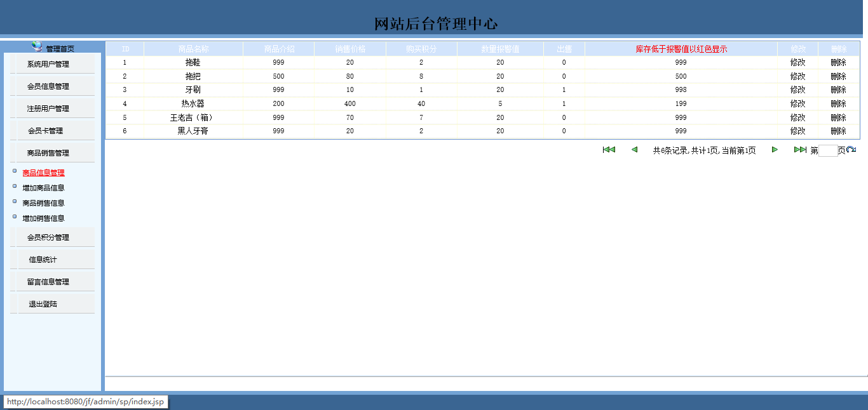Click 删除 for the 黑人牙膏 row

[x=838, y=131]
